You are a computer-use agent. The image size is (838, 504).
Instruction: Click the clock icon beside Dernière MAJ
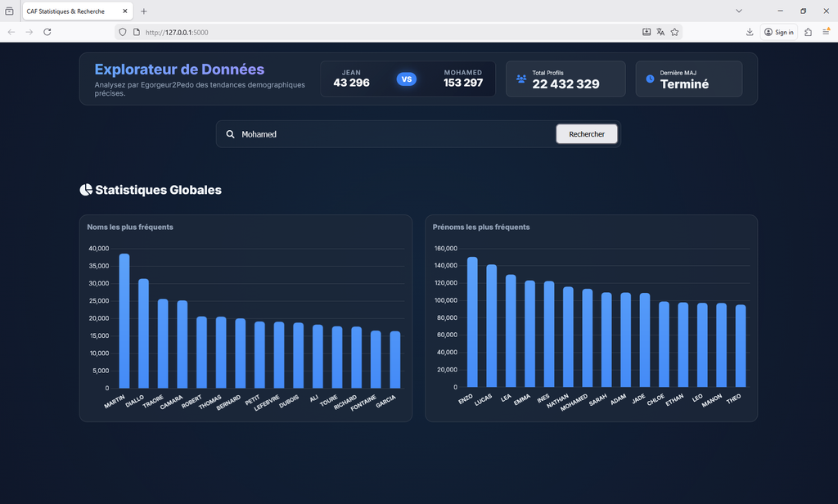tap(650, 79)
